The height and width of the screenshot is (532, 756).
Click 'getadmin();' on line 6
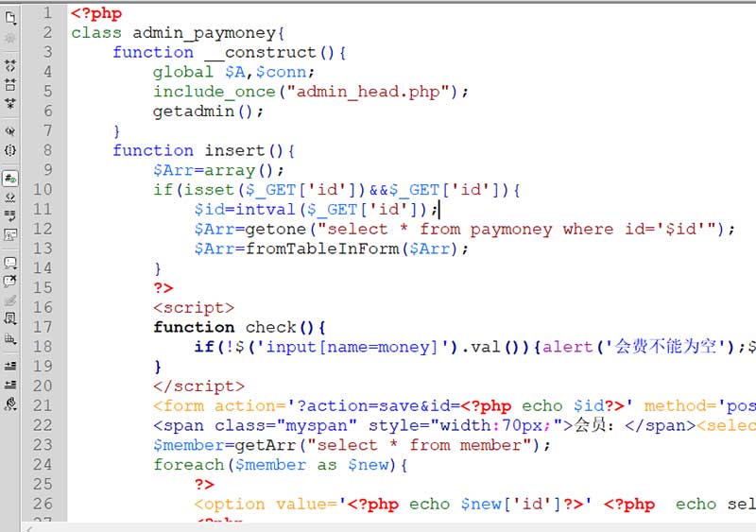point(208,112)
